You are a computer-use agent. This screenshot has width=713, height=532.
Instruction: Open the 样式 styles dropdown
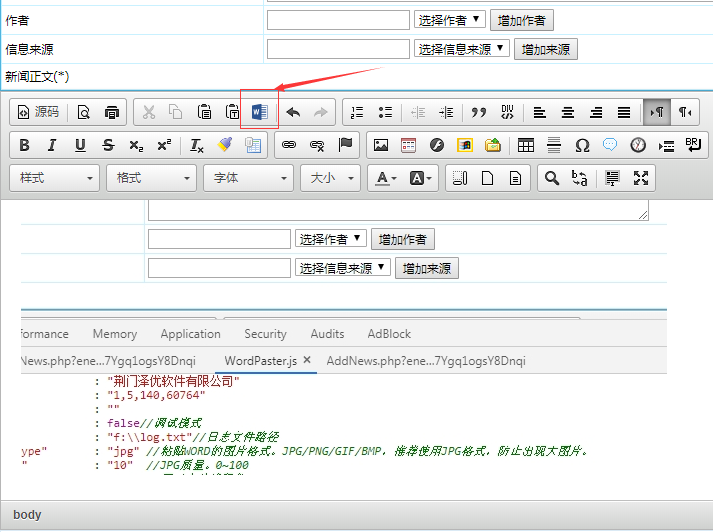pos(55,178)
